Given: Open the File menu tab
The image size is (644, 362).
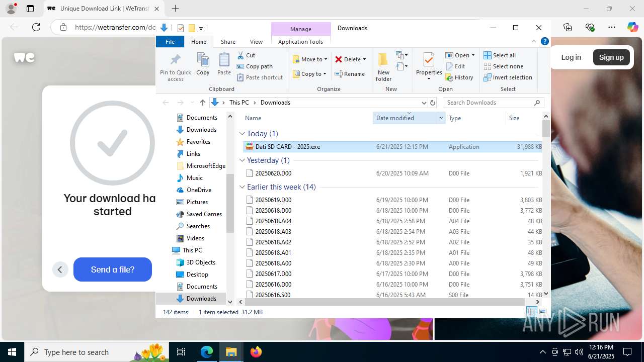Looking at the screenshot, I should [x=170, y=42].
